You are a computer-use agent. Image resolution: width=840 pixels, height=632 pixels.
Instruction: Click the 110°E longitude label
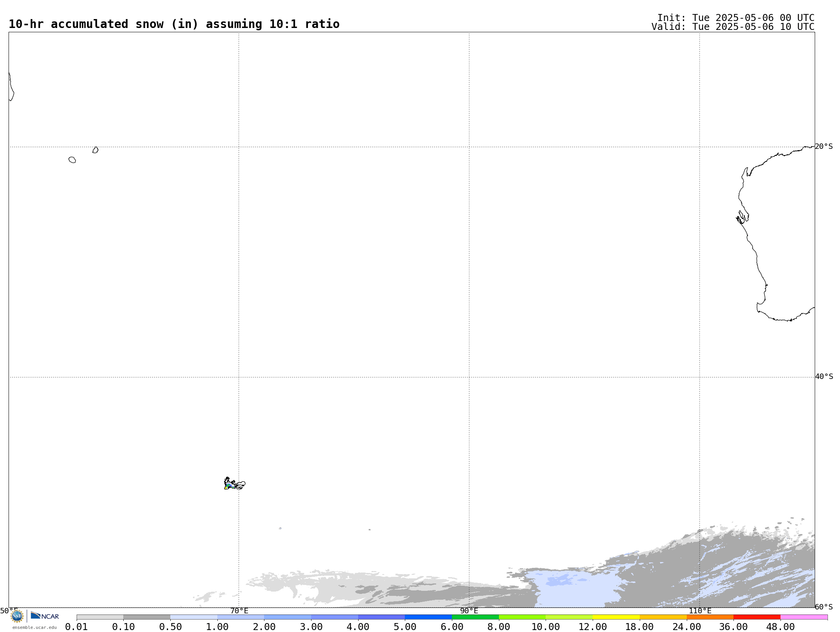coord(700,611)
